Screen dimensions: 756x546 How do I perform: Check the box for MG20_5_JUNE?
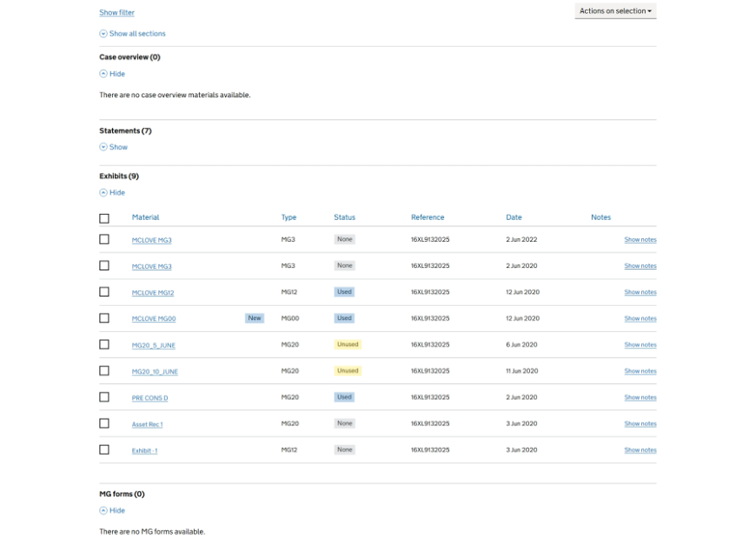tap(104, 344)
